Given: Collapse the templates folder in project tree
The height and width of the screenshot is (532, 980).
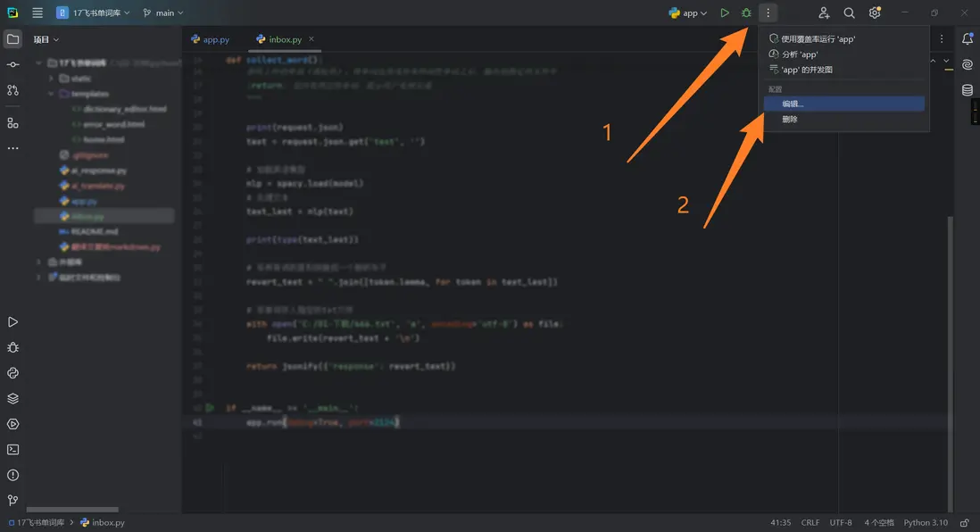Looking at the screenshot, I should (x=51, y=94).
